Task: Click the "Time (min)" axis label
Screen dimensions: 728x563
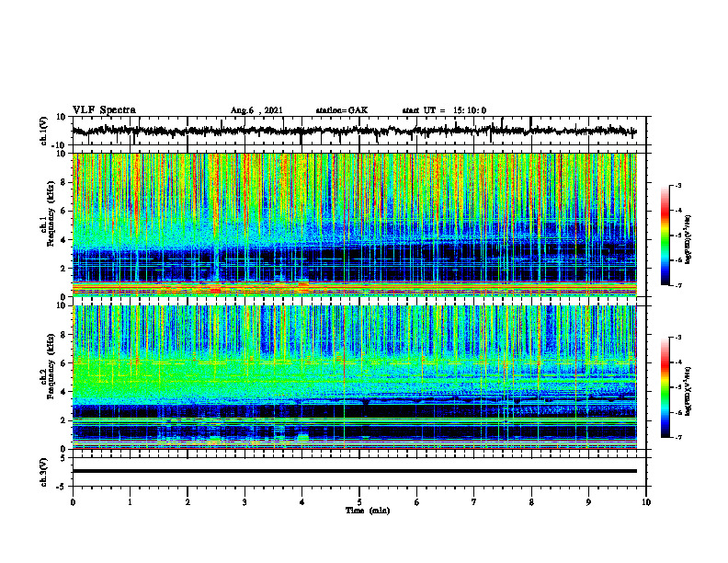Action: 368,511
